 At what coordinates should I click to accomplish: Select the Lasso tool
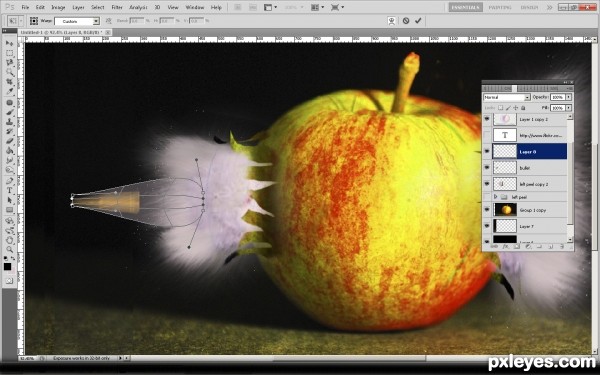(x=9, y=62)
